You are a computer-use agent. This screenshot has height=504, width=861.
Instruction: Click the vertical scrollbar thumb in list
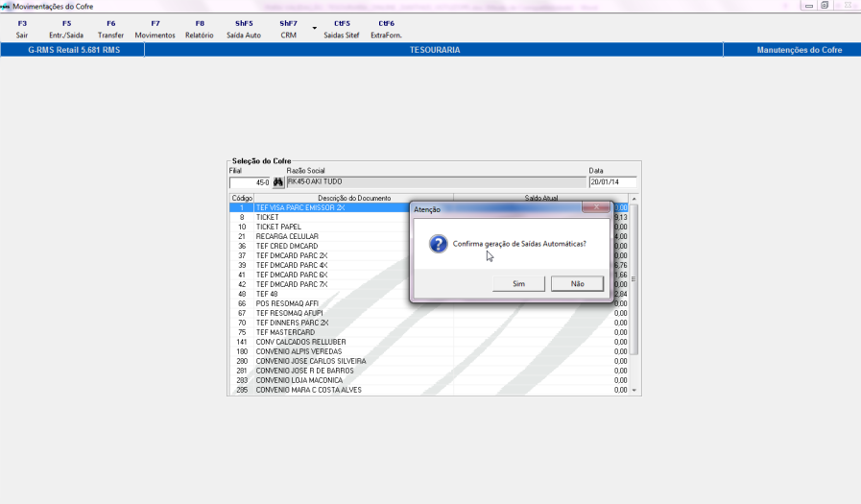tap(634, 279)
